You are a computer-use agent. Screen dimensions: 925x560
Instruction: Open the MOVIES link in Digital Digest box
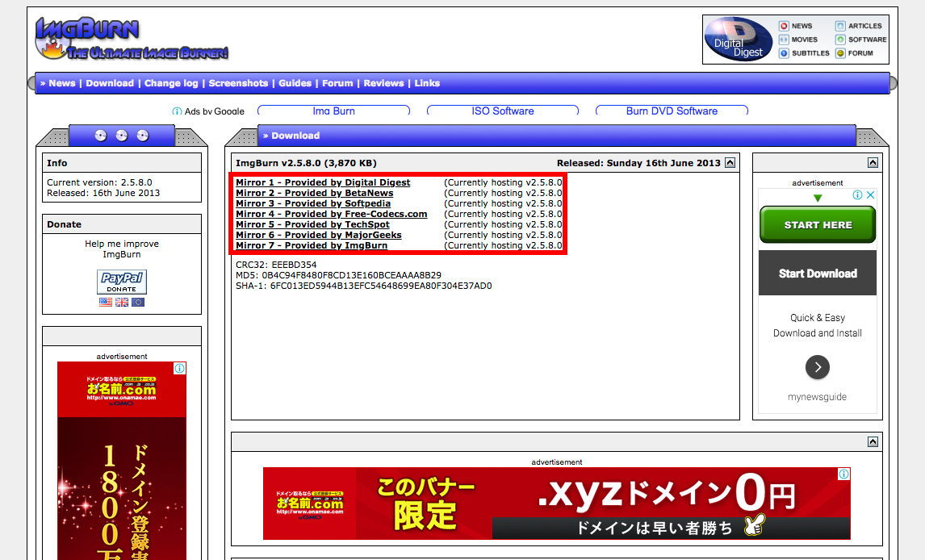point(805,40)
